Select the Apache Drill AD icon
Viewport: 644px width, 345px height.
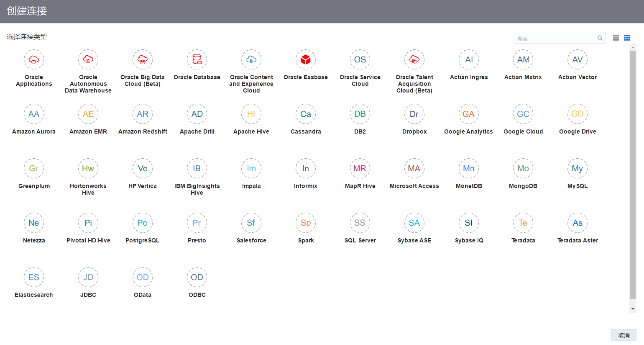[197, 114]
